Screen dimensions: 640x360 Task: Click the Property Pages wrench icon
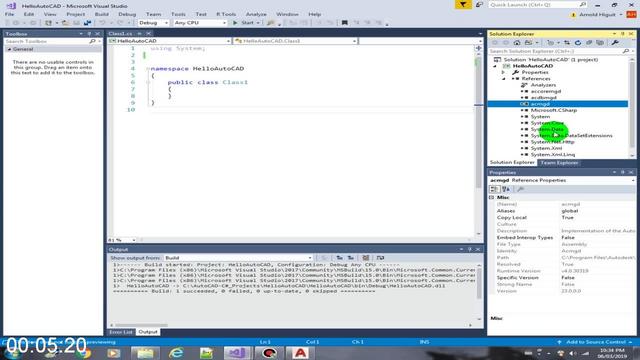tap(520, 189)
